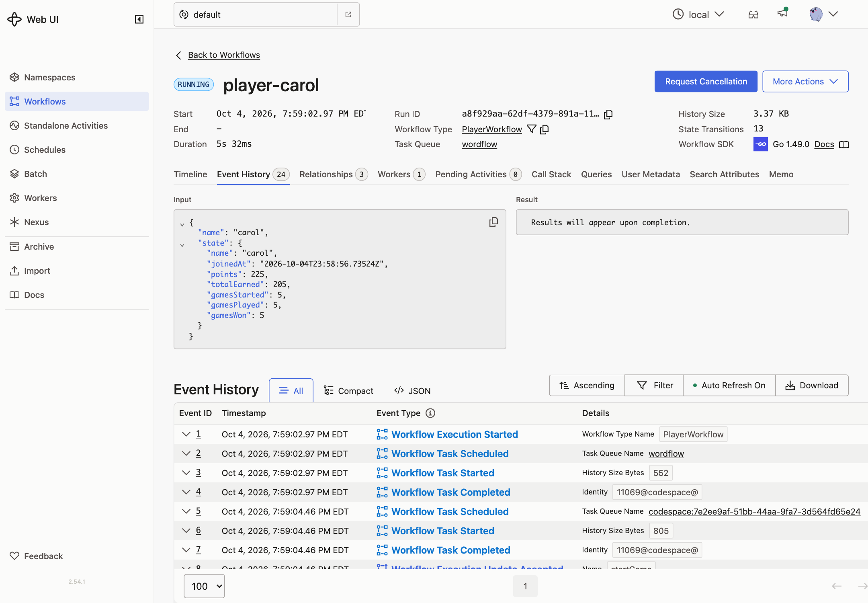Open Nexus from sidebar
Image resolution: width=868 pixels, height=603 pixels.
pos(77,222)
